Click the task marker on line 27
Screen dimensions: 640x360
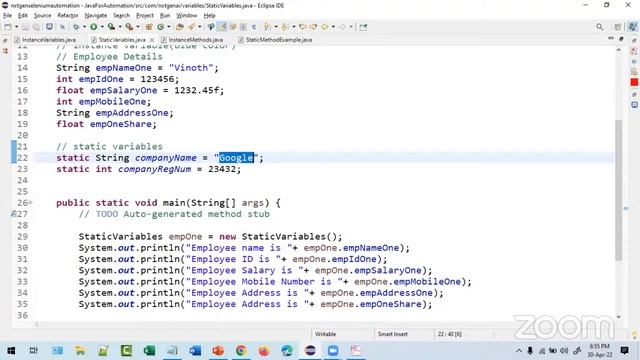14,213
